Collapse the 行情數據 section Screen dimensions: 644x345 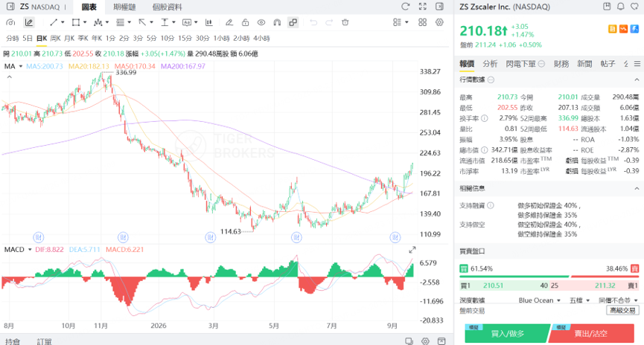637,80
